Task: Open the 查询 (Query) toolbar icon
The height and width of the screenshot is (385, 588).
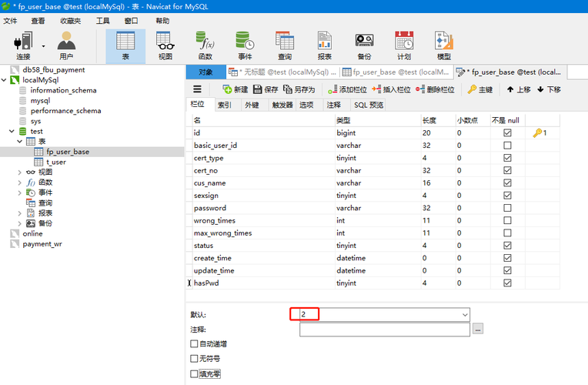Action: pyautogui.click(x=285, y=46)
